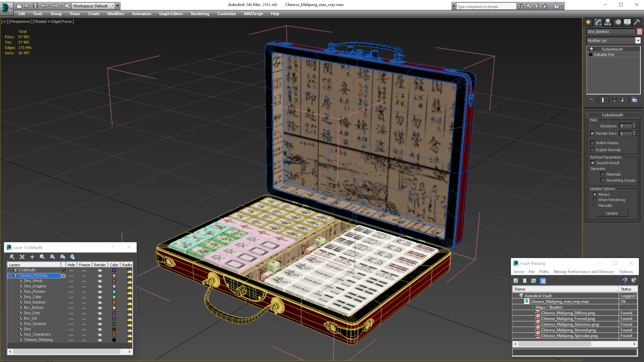Viewport: 644px width, 362px height.
Task: Open the MAXScript menu
Action: coord(253,14)
